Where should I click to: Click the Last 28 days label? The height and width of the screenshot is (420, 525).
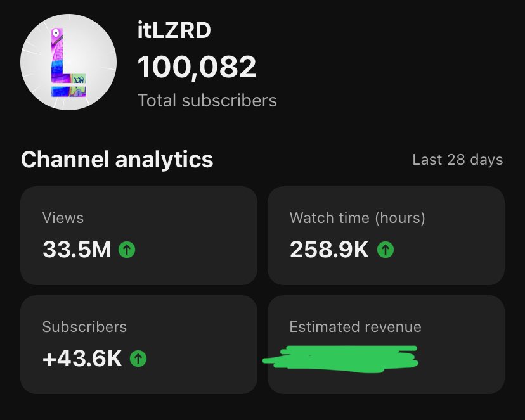pyautogui.click(x=458, y=160)
